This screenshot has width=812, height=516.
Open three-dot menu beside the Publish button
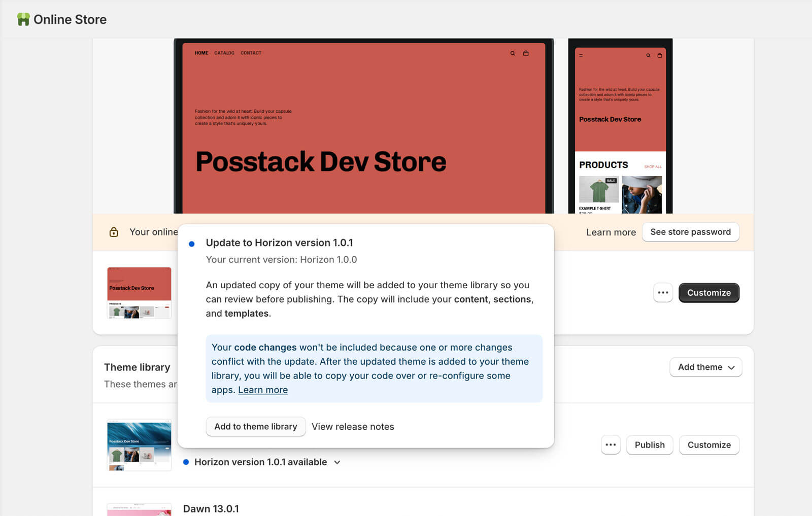click(611, 445)
